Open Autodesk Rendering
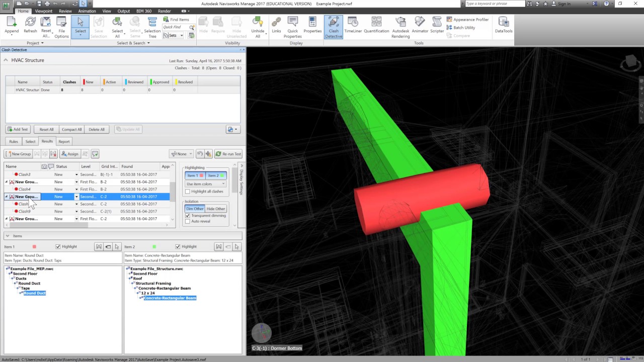644x362 pixels. coord(400,27)
